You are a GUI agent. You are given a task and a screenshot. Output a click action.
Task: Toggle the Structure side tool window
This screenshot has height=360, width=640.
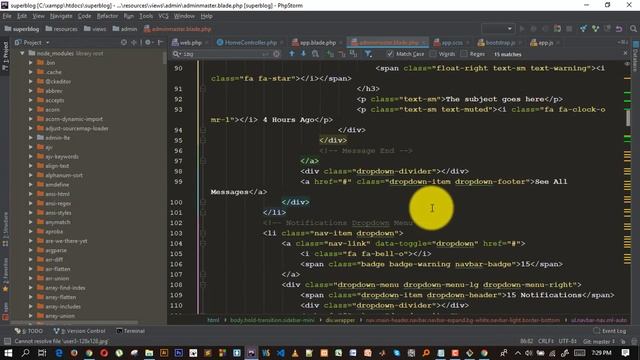click(x=5, y=229)
